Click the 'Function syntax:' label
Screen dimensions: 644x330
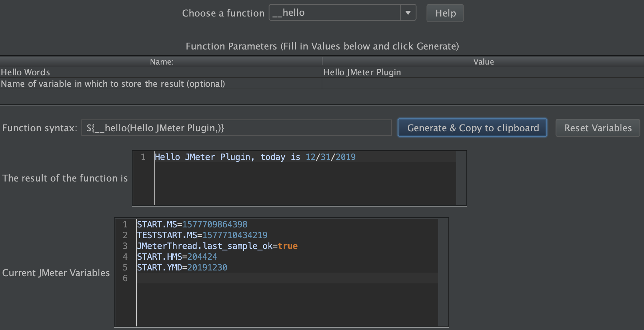(x=40, y=128)
